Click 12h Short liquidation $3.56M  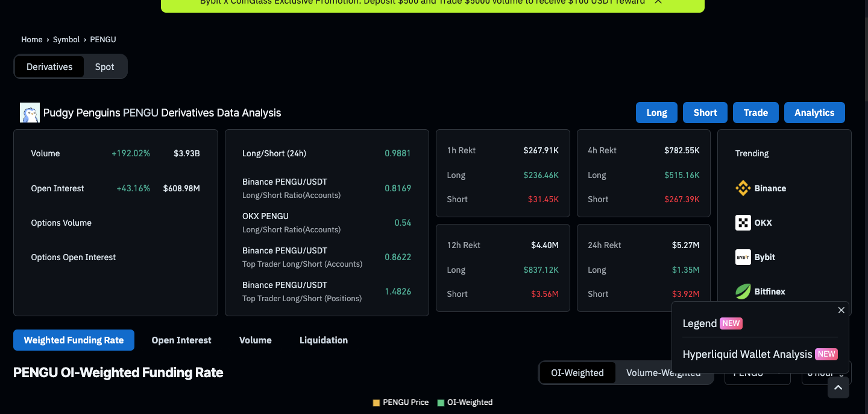[545, 294]
